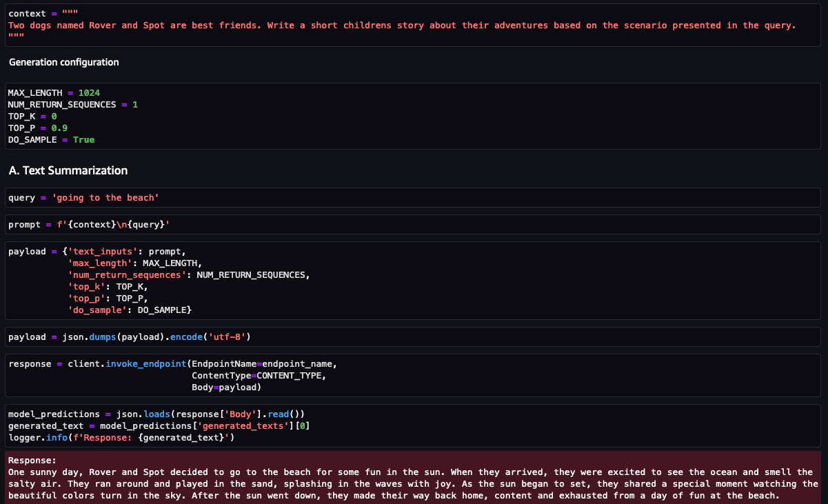Click the client.invoke_endpoint line
Screen dimensions: 828x504
pyautogui.click(x=173, y=364)
